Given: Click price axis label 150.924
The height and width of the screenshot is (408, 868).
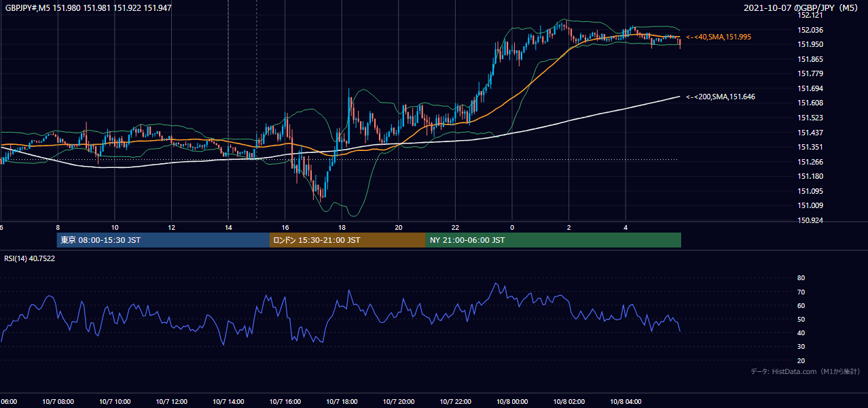Looking at the screenshot, I should [810, 221].
